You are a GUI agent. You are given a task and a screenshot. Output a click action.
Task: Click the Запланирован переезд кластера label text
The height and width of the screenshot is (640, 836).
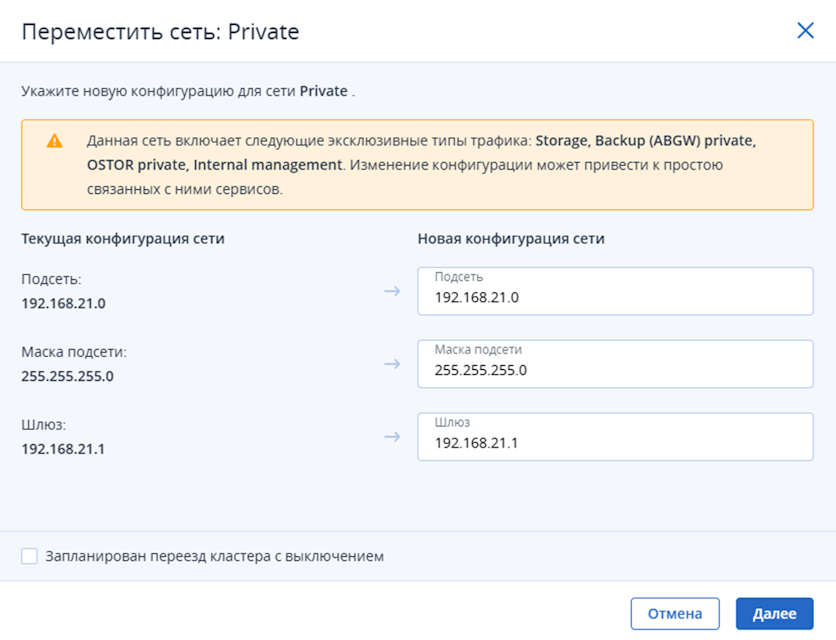point(214,556)
